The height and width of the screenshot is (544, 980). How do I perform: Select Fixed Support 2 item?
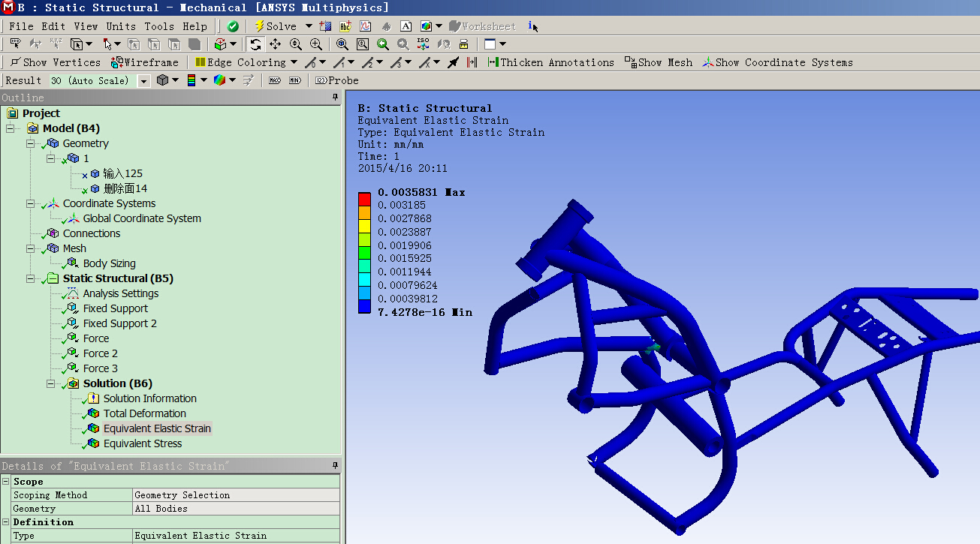tap(120, 323)
